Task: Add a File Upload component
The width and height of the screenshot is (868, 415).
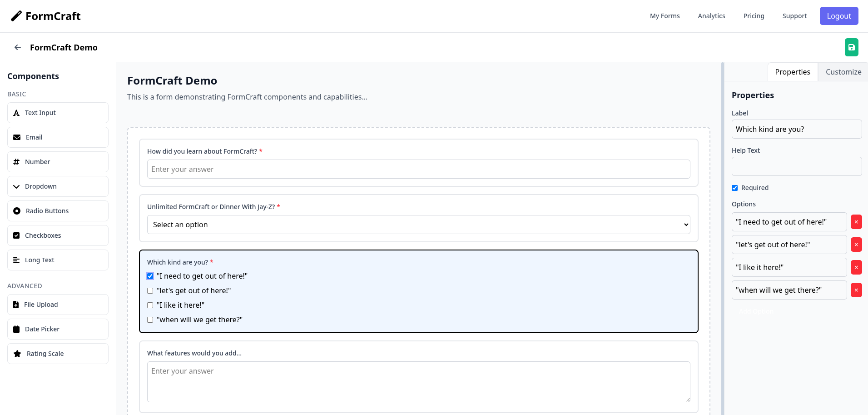Action: click(x=58, y=305)
